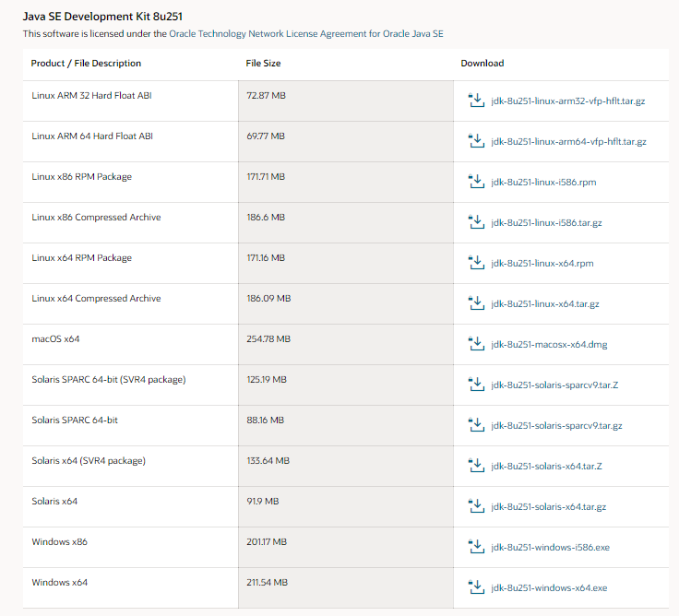Click download icon beside jdk-8u251-windows-x64.exe
Viewport: 679px width, 616px height.
(476, 587)
